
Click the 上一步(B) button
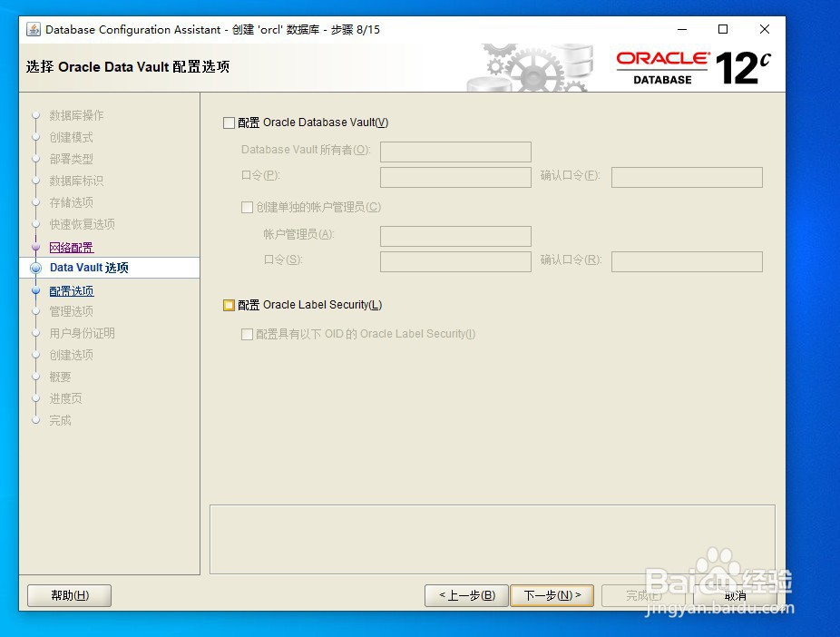point(465,595)
